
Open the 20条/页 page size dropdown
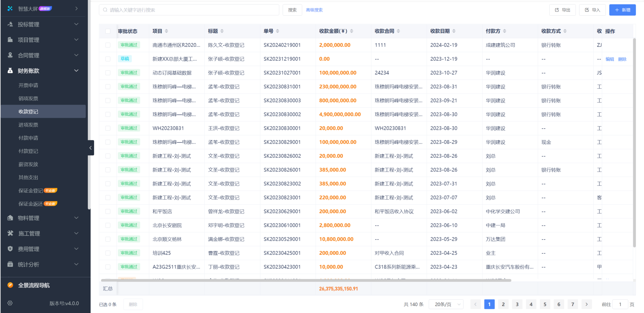(446, 304)
